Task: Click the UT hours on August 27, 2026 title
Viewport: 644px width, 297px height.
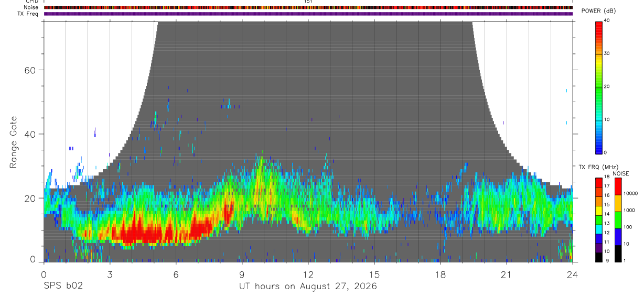Action: 308,287
